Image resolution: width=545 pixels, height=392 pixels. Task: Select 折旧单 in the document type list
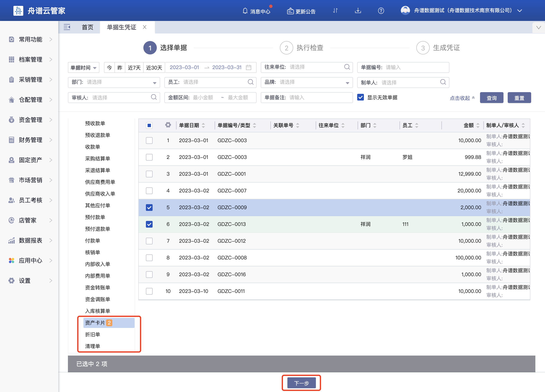92,334
